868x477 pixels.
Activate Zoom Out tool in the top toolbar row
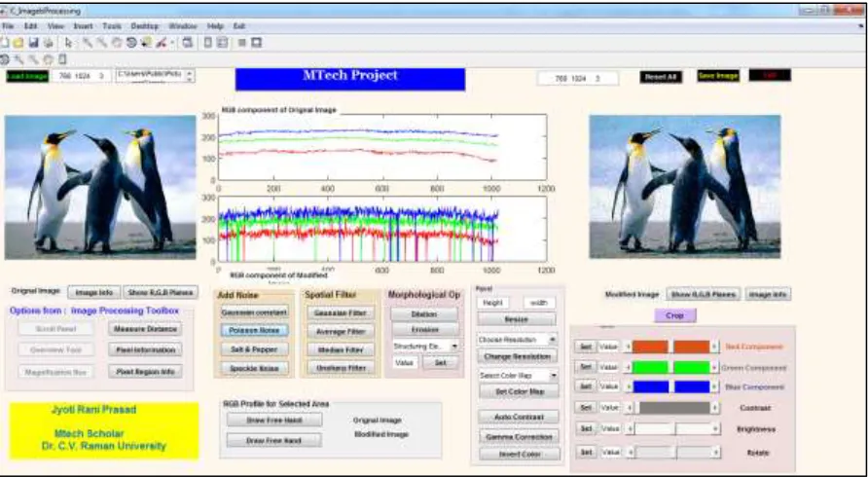(102, 43)
